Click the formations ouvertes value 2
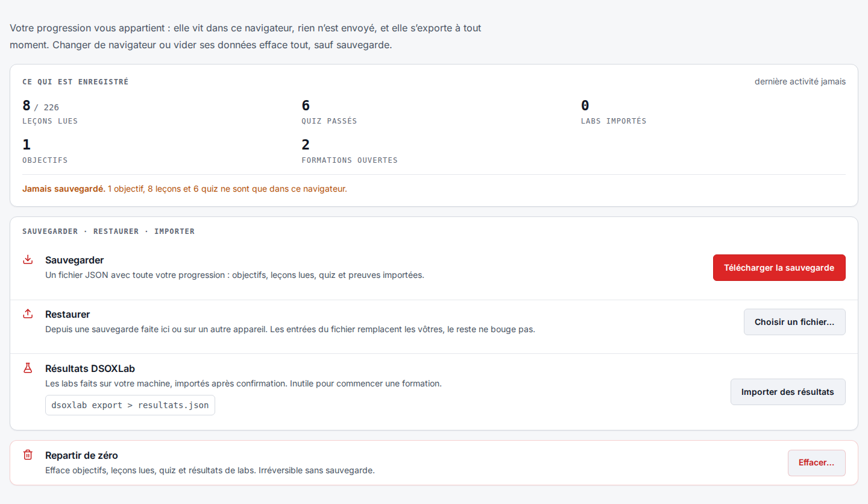Screen dimensions: 868x504 pyautogui.click(x=306, y=145)
